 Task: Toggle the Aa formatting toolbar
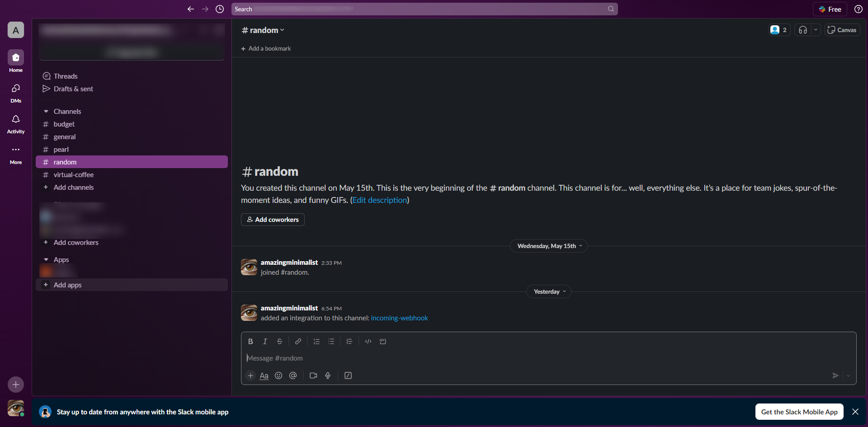pyautogui.click(x=264, y=375)
